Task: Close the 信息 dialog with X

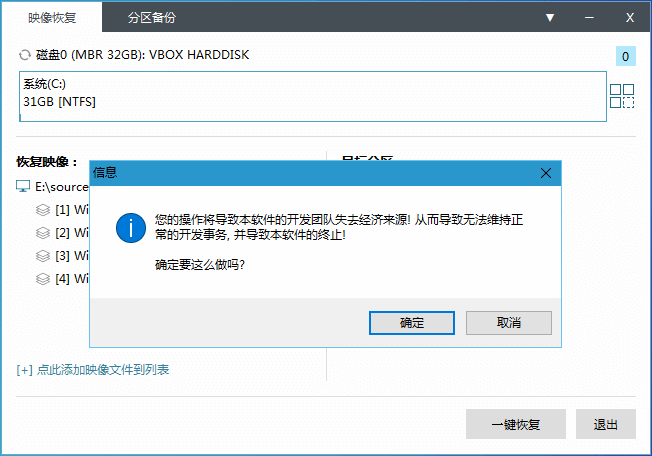Action: (x=546, y=173)
